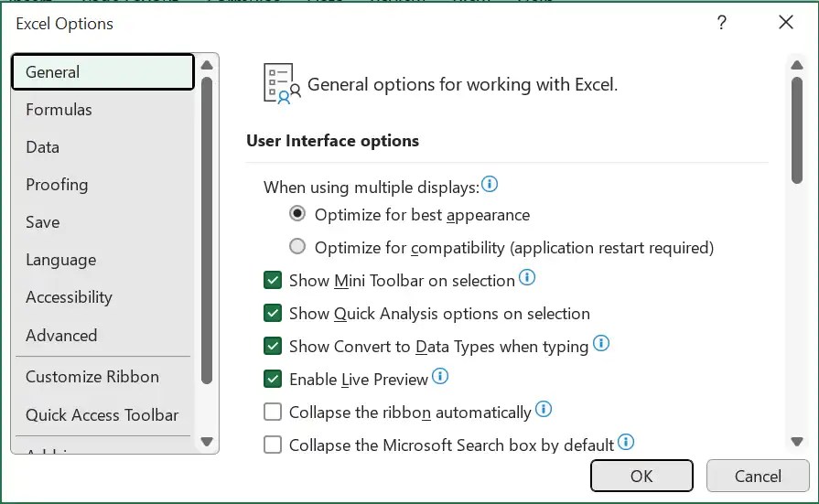Image resolution: width=819 pixels, height=504 pixels.
Task: Click info icon next to Mini Toolbar option
Action: (527, 277)
